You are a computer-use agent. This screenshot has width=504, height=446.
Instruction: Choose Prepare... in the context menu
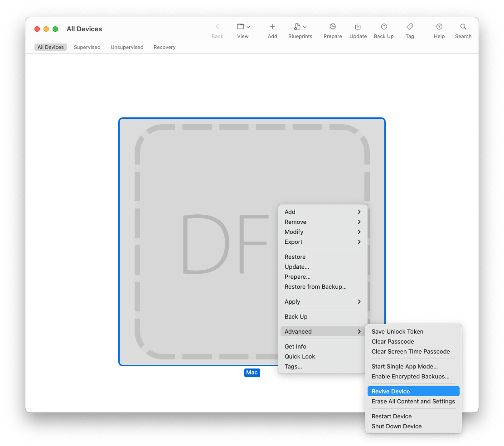pos(323,276)
